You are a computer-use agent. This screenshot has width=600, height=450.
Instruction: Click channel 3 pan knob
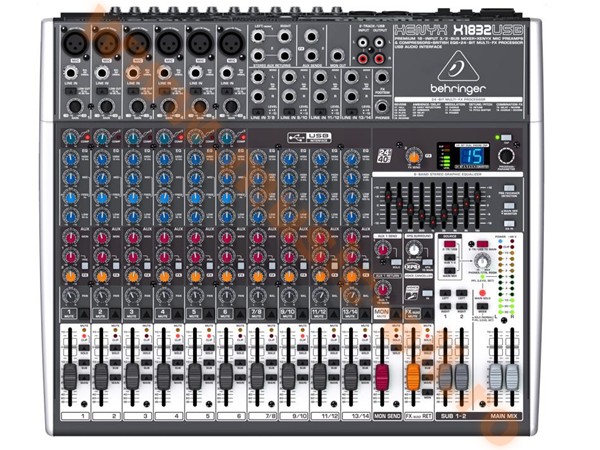tap(133, 295)
